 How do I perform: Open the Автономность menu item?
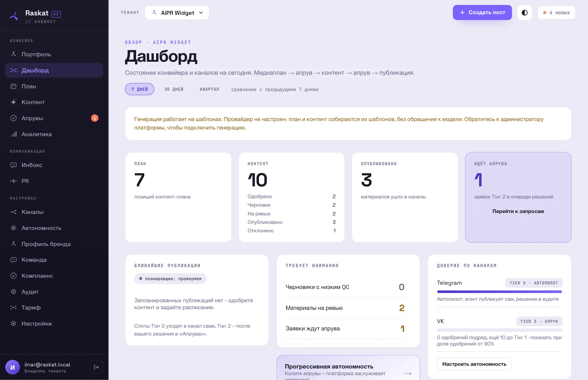[54, 228]
